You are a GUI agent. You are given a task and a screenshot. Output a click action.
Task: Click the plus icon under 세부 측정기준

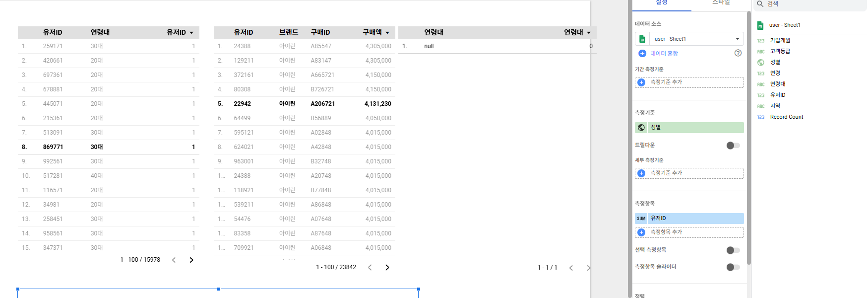(x=641, y=173)
